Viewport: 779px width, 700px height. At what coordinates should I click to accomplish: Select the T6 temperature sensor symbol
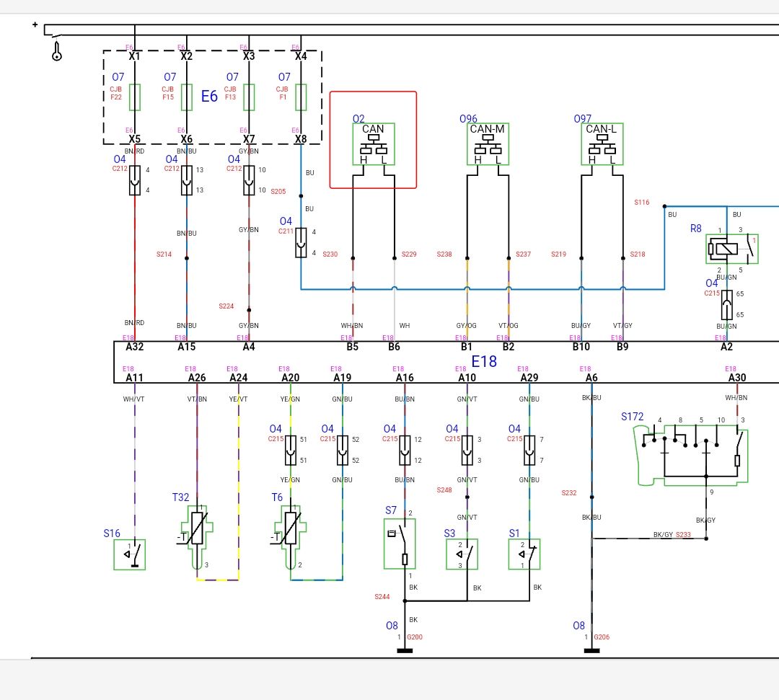click(290, 537)
